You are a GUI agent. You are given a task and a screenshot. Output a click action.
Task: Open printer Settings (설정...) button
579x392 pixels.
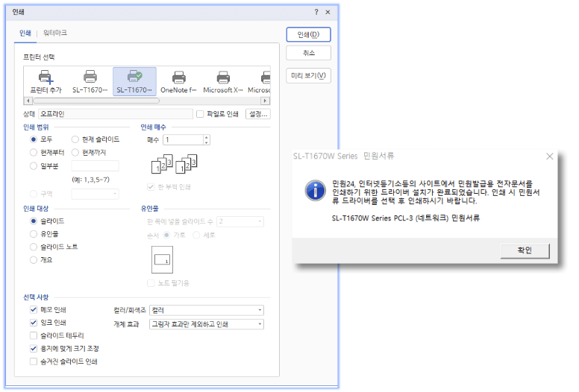258,114
